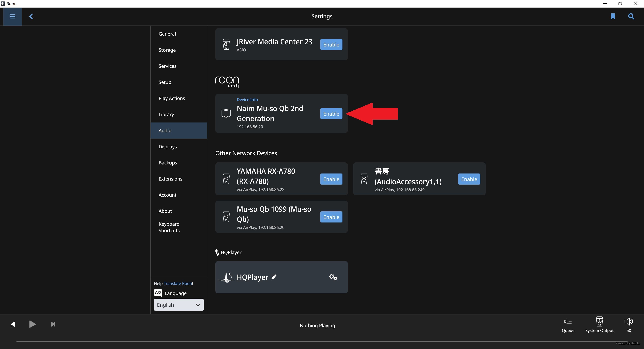Click Translate Roon! link

coord(178,283)
